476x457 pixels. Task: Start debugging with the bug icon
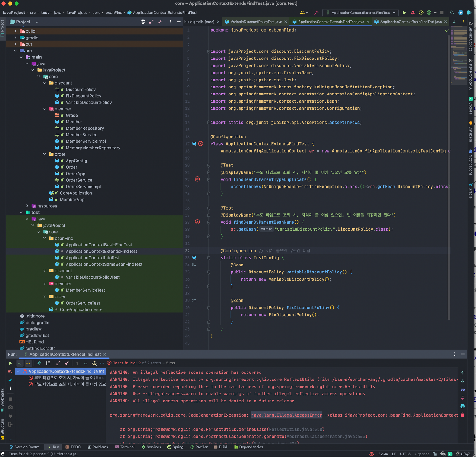(x=413, y=13)
